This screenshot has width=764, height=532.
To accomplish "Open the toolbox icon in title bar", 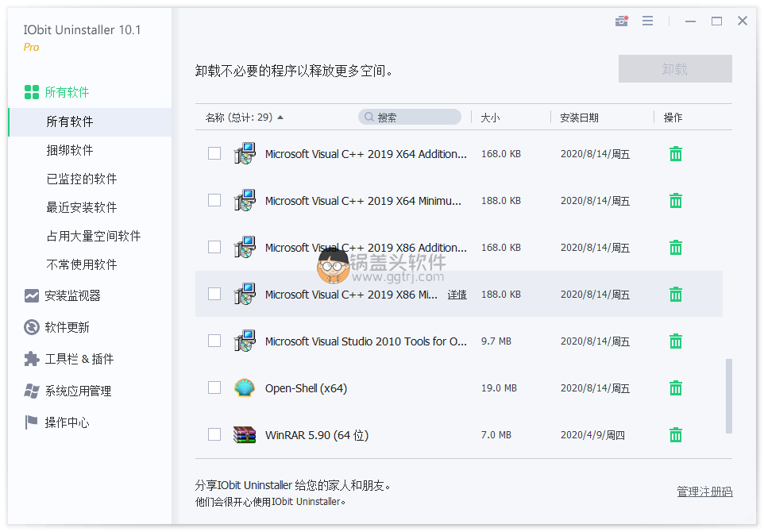I will click(621, 21).
